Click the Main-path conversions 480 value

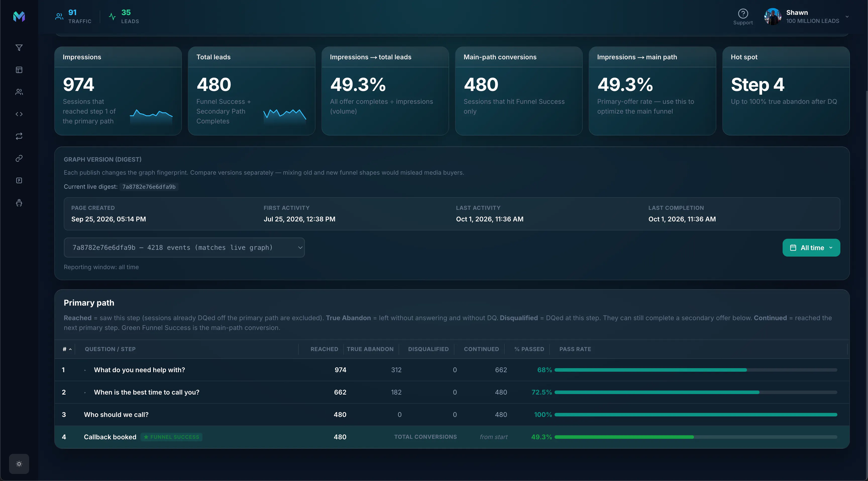tap(481, 84)
